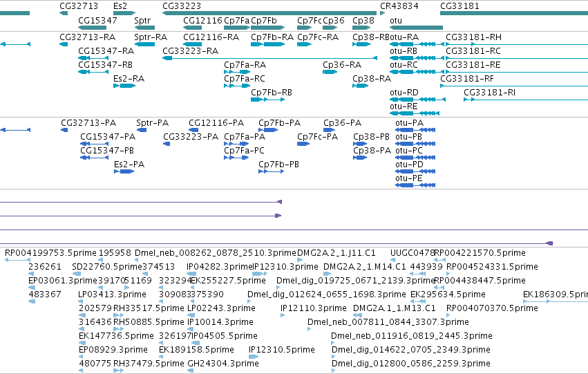Viewport: 588px width, 374px height.
Task: Click the Cp7Fc-PA protein label
Action: coord(318,137)
